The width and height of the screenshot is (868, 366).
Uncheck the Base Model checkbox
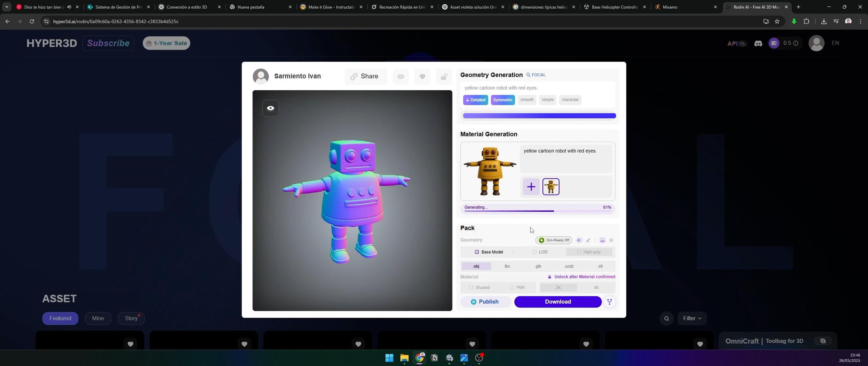[477, 252]
